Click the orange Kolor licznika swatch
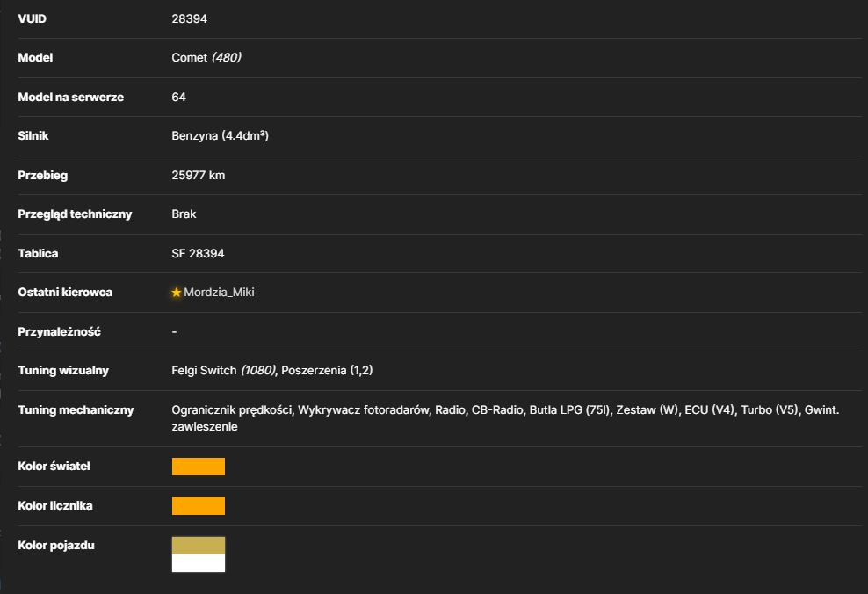Image resolution: width=868 pixels, height=594 pixels. click(199, 506)
